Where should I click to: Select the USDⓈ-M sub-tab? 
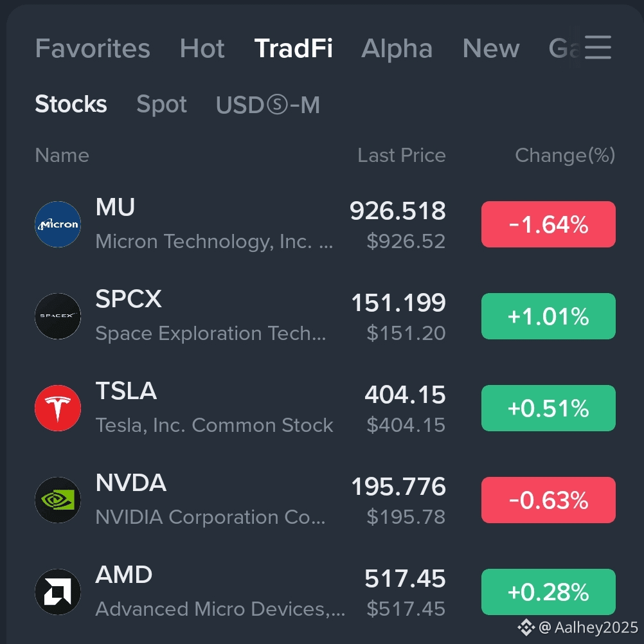tap(268, 105)
